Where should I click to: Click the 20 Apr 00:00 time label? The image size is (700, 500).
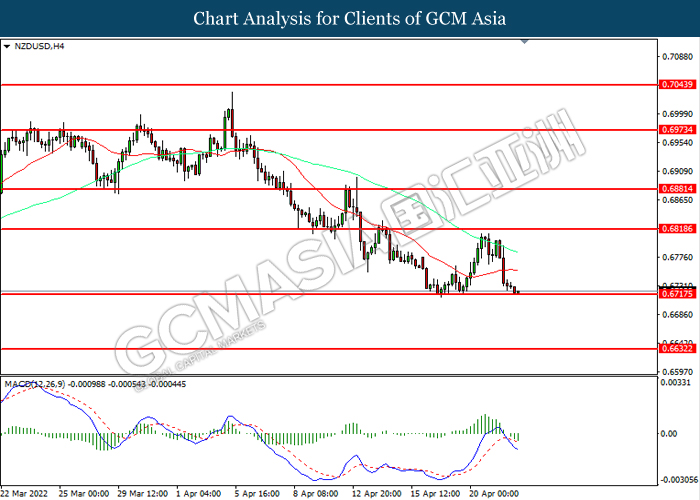tap(494, 494)
